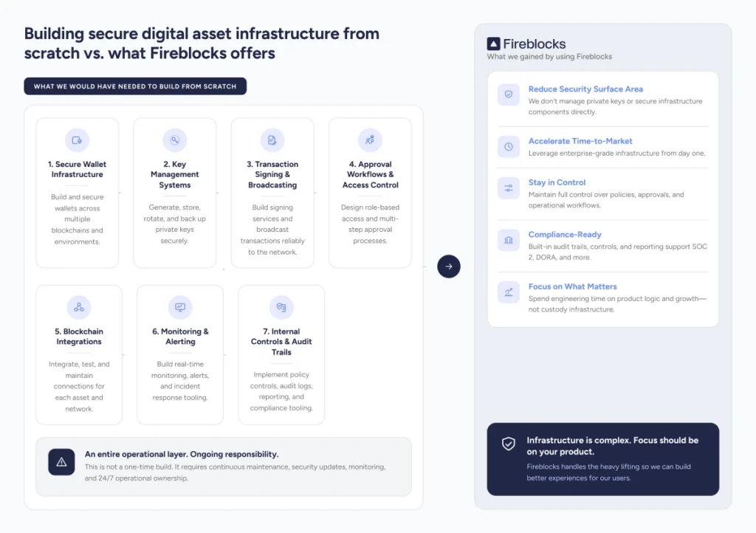
Task: Click the Key Management Systems key icon
Action: click(174, 140)
